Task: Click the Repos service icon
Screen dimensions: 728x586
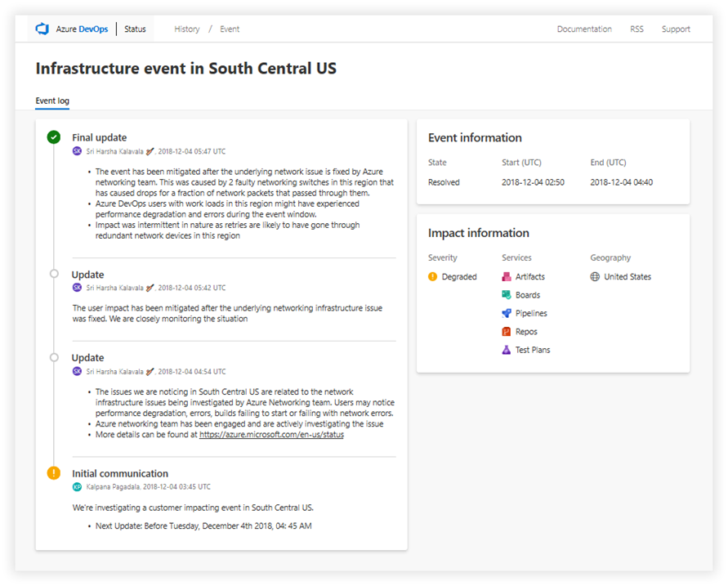Action: (507, 332)
